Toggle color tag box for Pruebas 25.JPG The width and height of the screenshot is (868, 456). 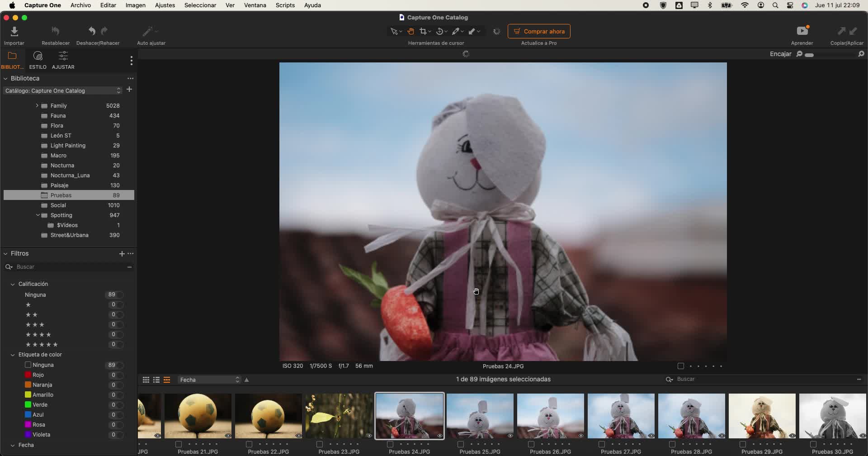[x=461, y=444]
